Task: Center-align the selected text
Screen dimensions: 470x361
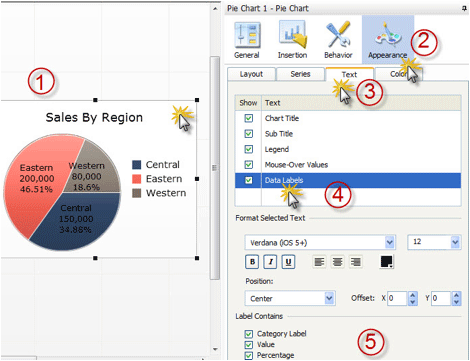Action: click(x=337, y=262)
